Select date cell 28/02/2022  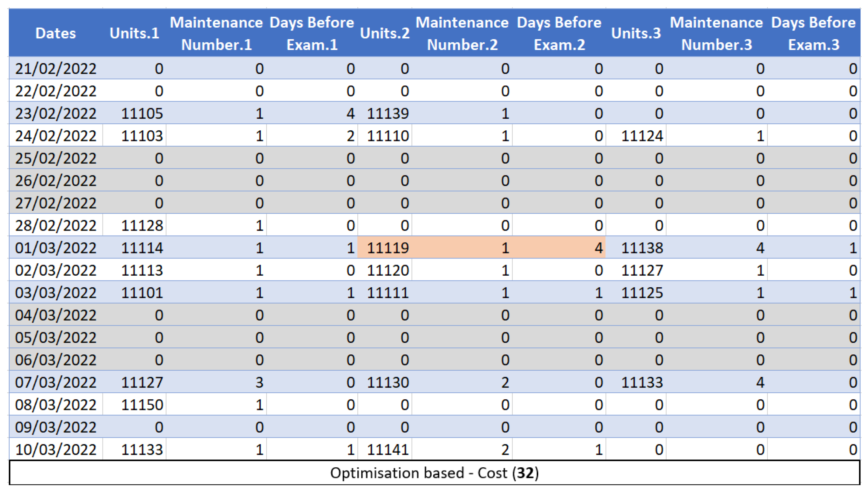(55, 226)
